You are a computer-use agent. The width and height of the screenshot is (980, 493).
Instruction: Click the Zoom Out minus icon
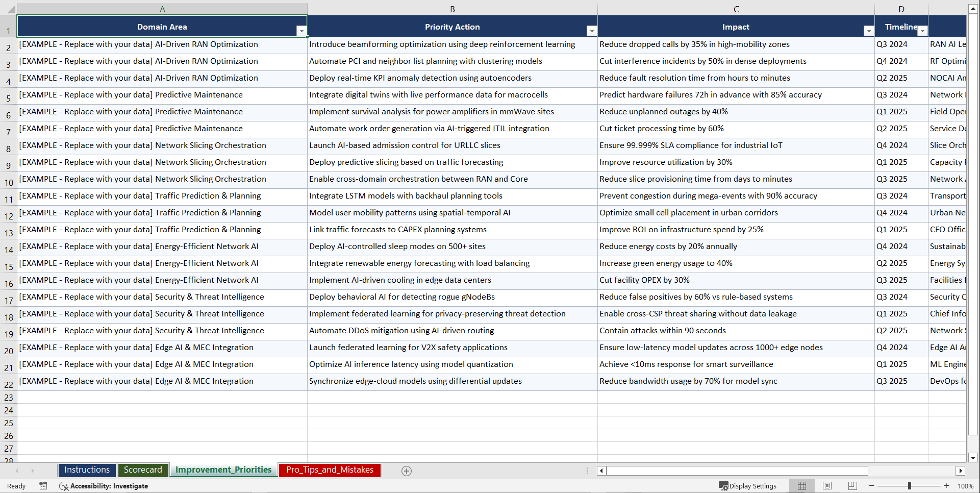(871, 486)
